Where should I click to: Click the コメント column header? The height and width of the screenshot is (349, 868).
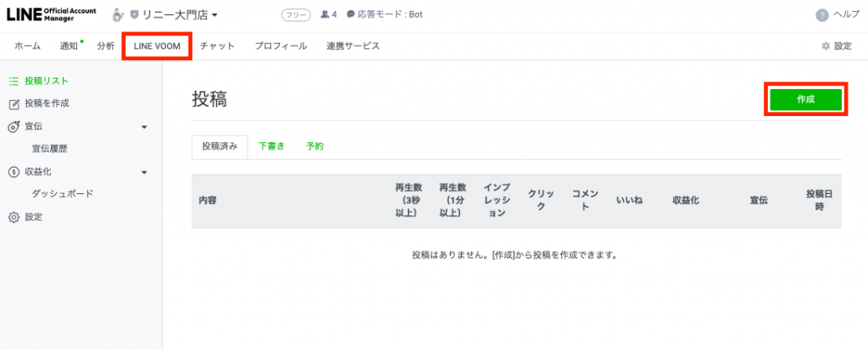coord(585,200)
